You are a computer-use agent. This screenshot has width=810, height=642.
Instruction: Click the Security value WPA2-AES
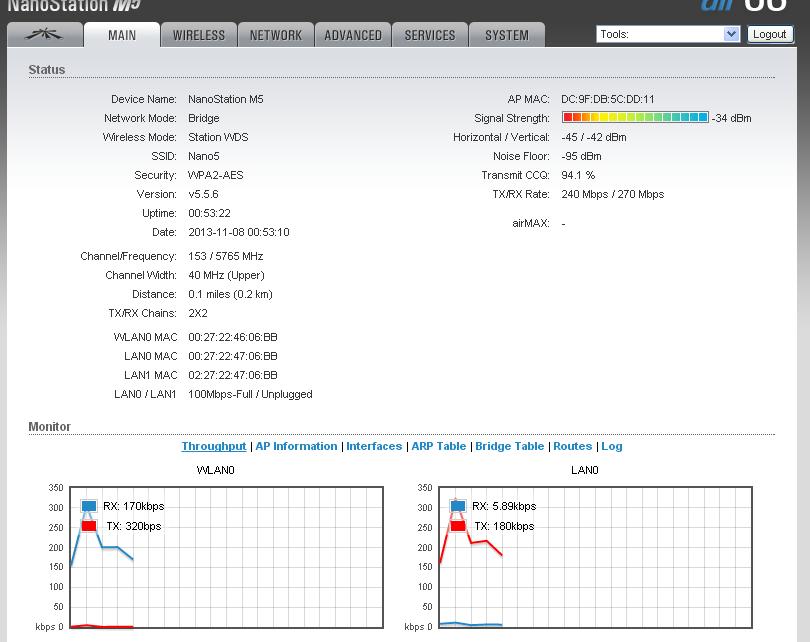click(215, 175)
